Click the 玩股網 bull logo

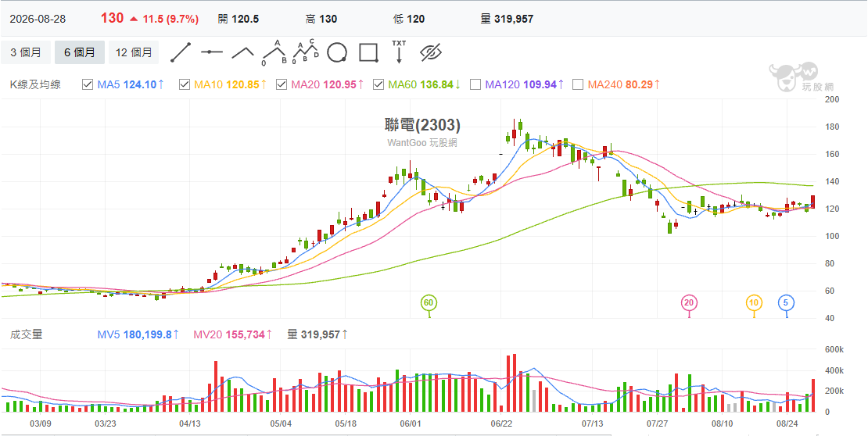pos(801,77)
